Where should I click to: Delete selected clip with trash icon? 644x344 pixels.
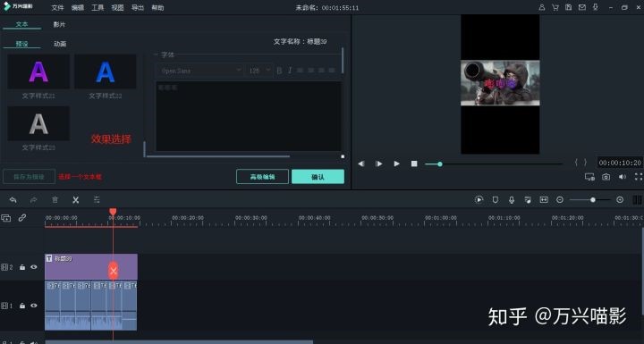55,200
